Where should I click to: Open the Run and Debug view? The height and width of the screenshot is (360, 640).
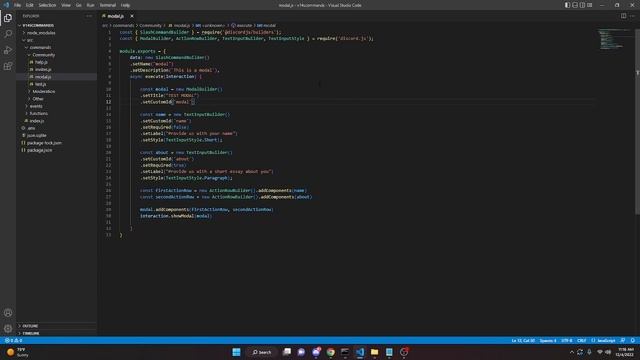coord(8,50)
